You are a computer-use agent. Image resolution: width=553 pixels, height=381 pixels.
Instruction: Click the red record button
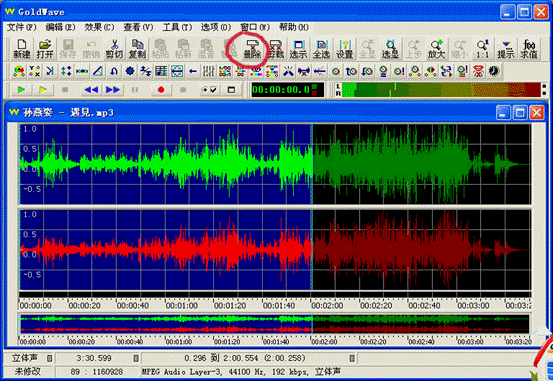pyautogui.click(x=161, y=90)
